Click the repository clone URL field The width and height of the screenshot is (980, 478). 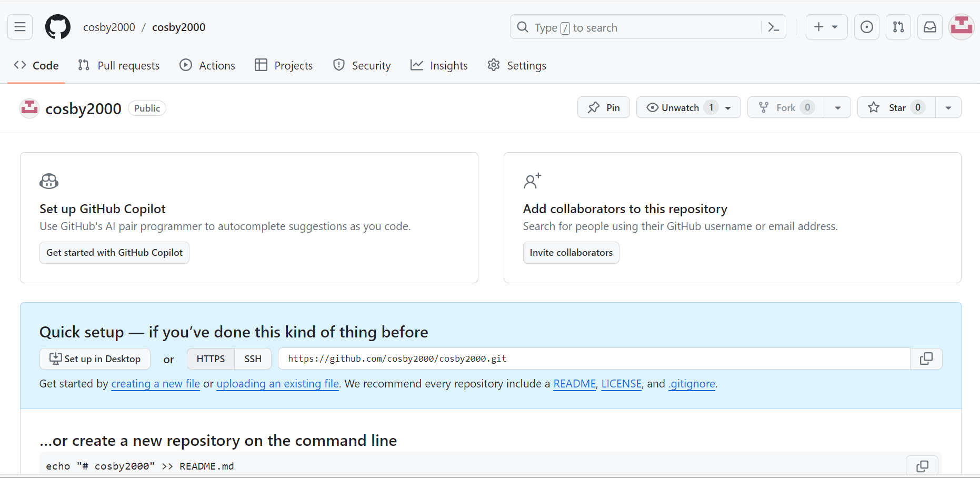tap(594, 358)
